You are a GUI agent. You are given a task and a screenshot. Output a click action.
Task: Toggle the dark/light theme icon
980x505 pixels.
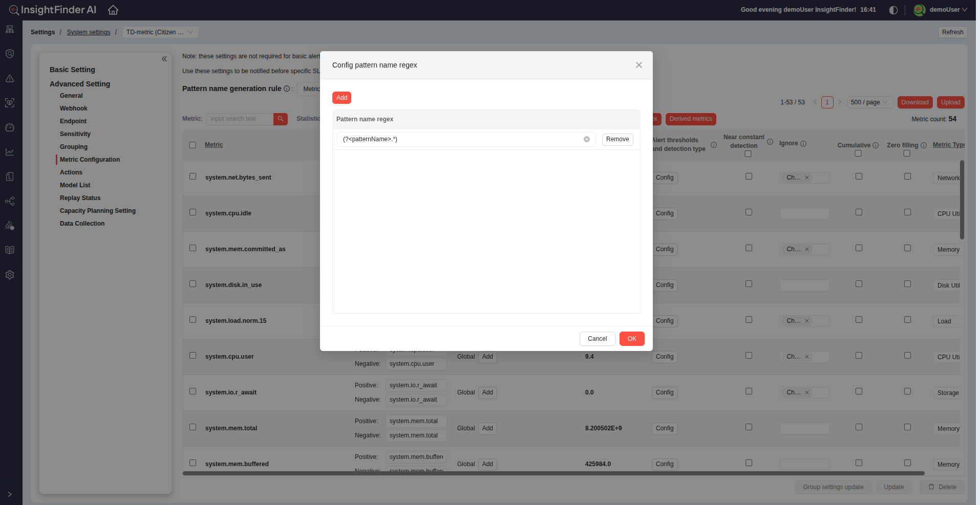tap(893, 10)
